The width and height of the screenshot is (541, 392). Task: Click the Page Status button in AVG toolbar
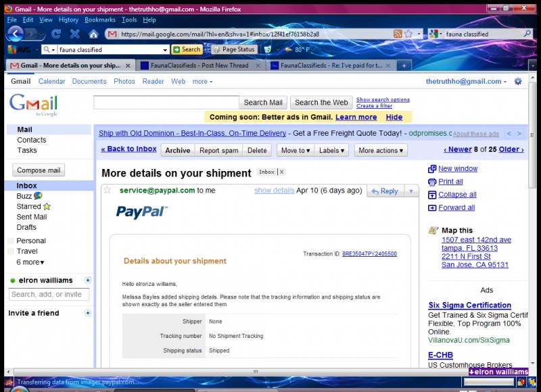coord(235,49)
